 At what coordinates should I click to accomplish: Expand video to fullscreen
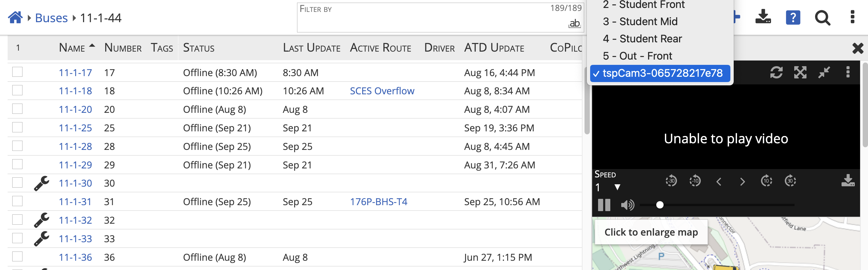800,72
